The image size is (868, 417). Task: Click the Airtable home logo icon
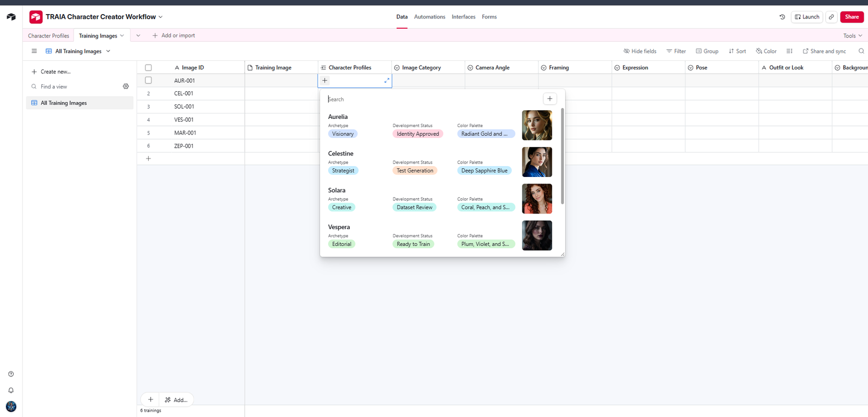11,17
